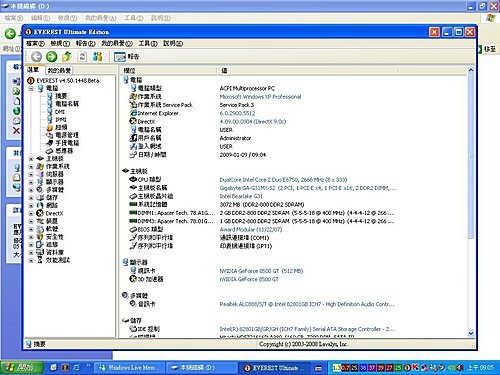Viewport: 500px width, 375px height.
Task: Select 電腦名稱 under 電腦 in the left tree
Action: coord(63,104)
